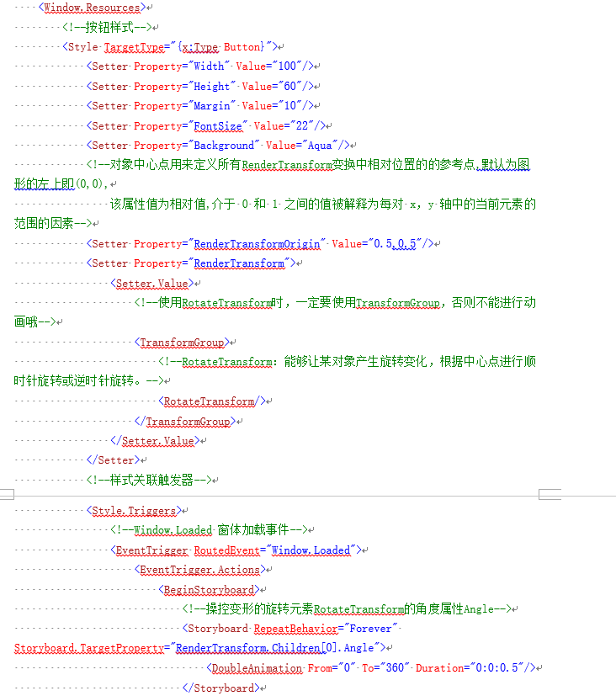
Task: Click the right page-break margin marker
Action: tap(550, 494)
